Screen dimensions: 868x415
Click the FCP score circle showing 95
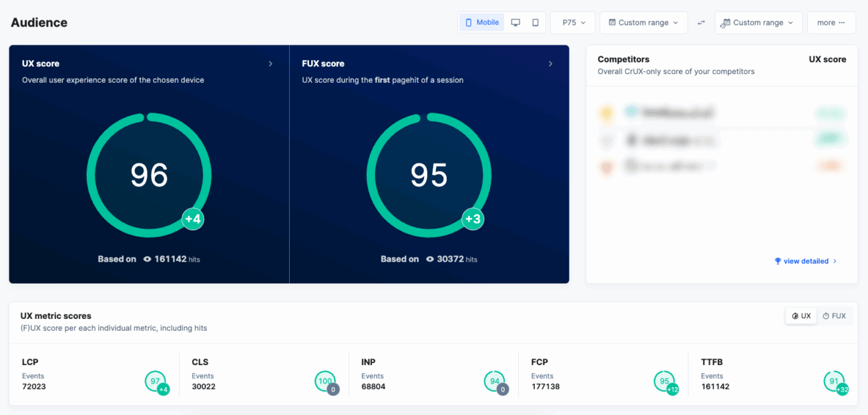[664, 381]
